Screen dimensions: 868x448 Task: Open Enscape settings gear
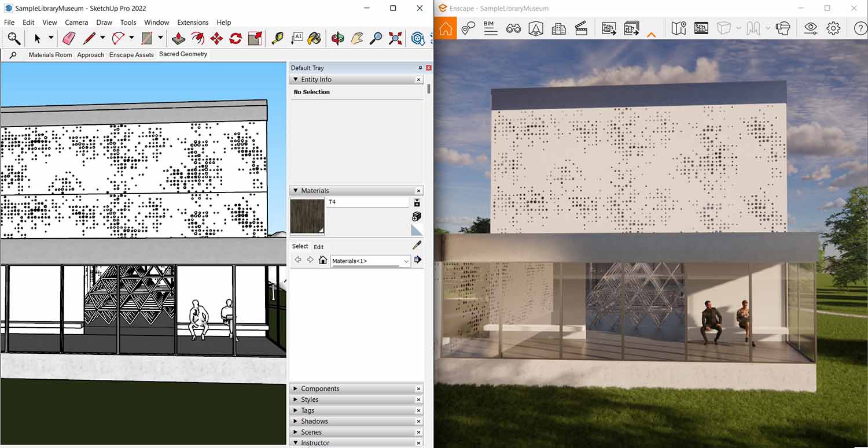(x=833, y=28)
